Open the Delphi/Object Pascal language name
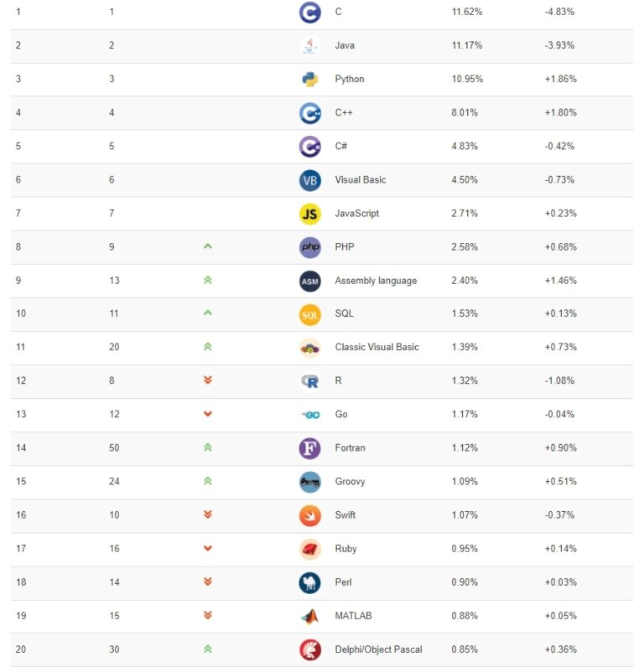This screenshot has height=667, width=644. coord(378,649)
